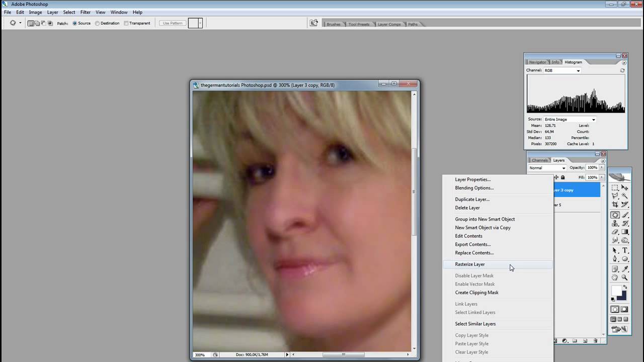Click the delete layer trash icon

click(595, 340)
